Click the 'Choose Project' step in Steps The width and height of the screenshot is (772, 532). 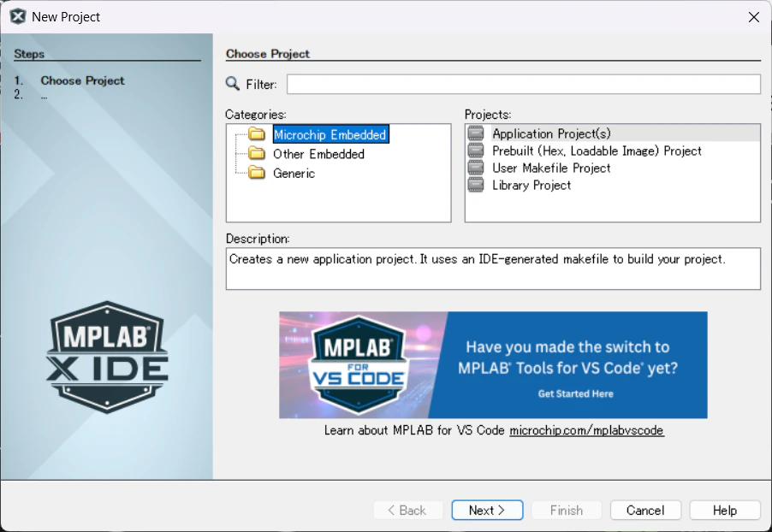click(82, 80)
